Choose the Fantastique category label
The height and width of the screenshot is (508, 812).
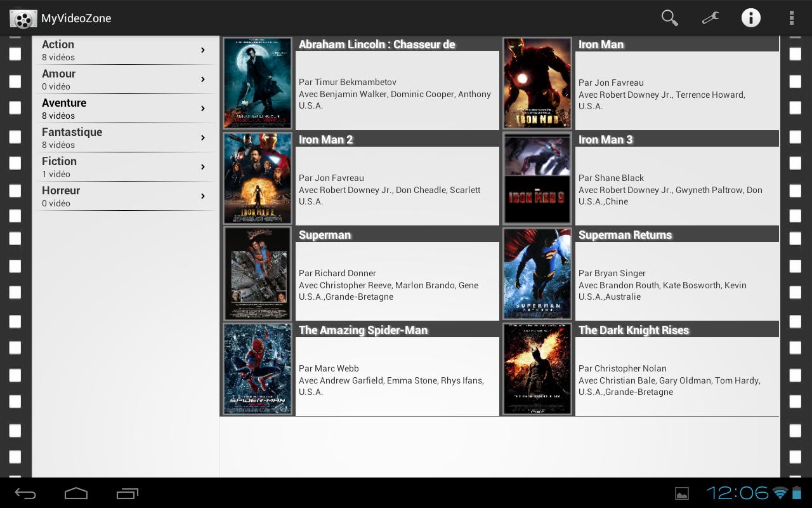[x=72, y=132]
